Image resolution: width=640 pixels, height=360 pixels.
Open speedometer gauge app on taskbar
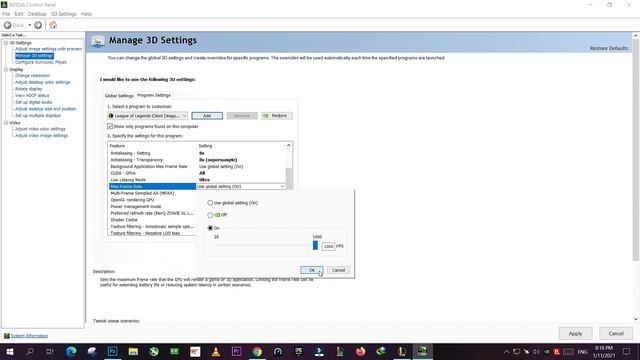click(278, 351)
